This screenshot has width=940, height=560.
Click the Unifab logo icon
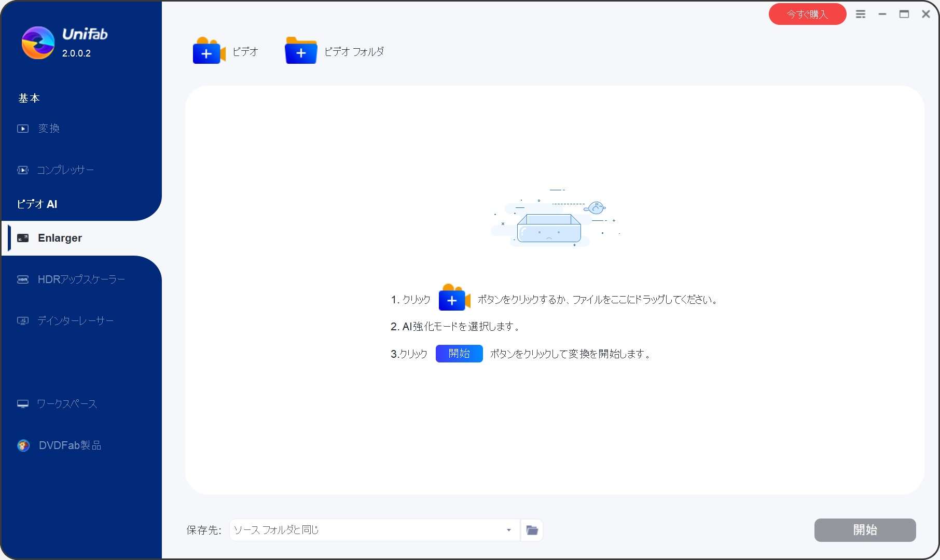38,43
